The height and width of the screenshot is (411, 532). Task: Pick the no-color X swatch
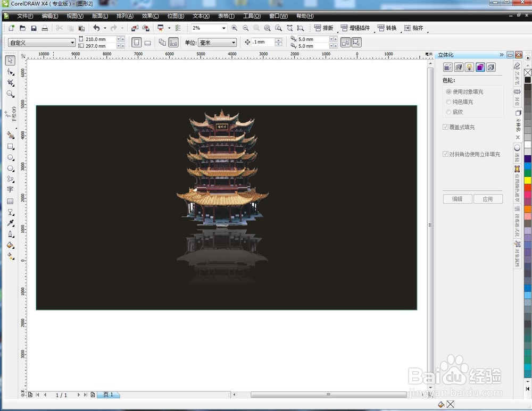pos(528,72)
